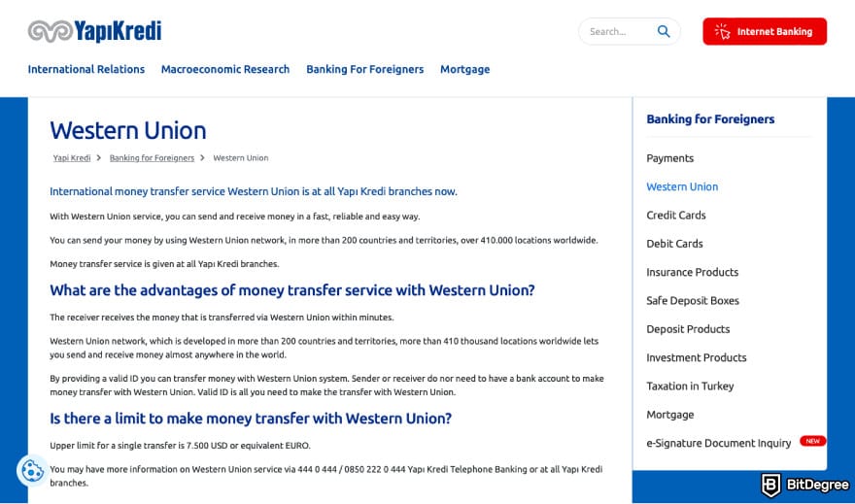Click the 'By providing a valid ID' paragraph
This screenshot has height=504, width=855.
[326, 386]
